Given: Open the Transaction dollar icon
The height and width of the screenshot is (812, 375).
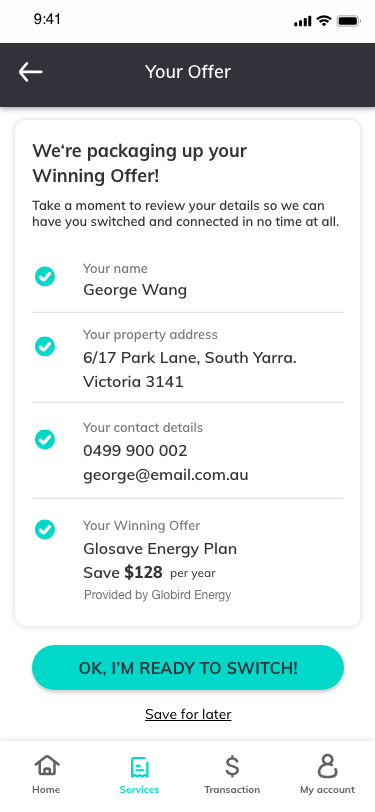Looking at the screenshot, I should pyautogui.click(x=232, y=766).
